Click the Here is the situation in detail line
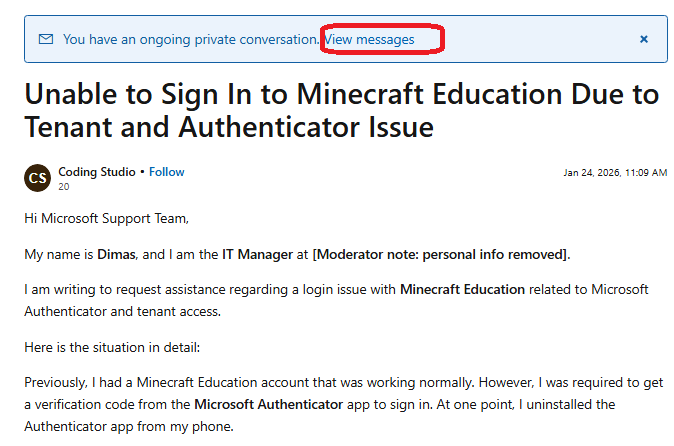This screenshot has width=674, height=446. click(x=112, y=347)
